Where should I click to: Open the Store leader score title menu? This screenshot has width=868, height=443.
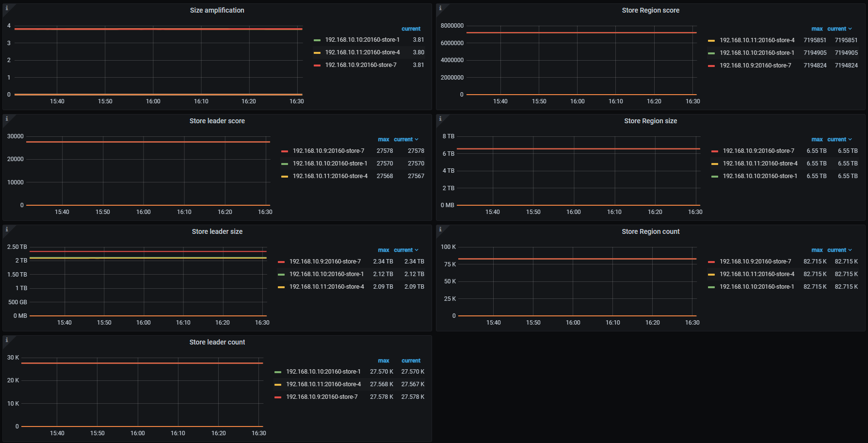(217, 121)
